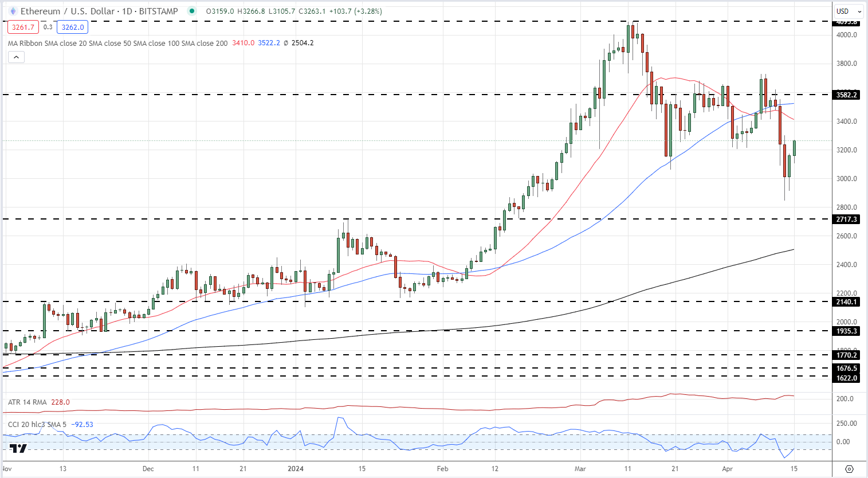
Task: Select the CCI 20 hlc3 SMA 5 label
Action: coord(37,424)
